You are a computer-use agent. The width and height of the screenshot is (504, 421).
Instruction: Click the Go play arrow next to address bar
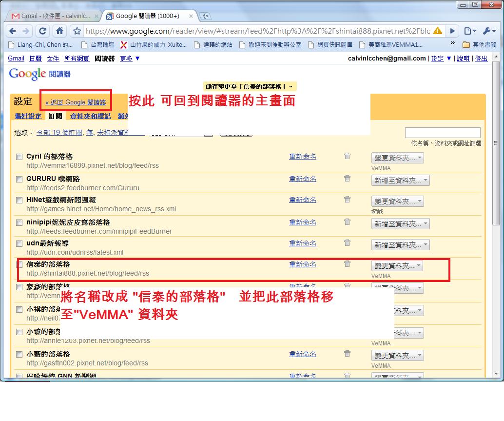click(452, 31)
